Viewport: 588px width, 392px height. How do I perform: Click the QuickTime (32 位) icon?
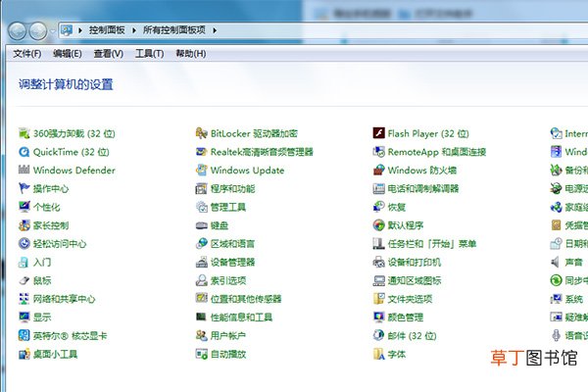coord(24,152)
